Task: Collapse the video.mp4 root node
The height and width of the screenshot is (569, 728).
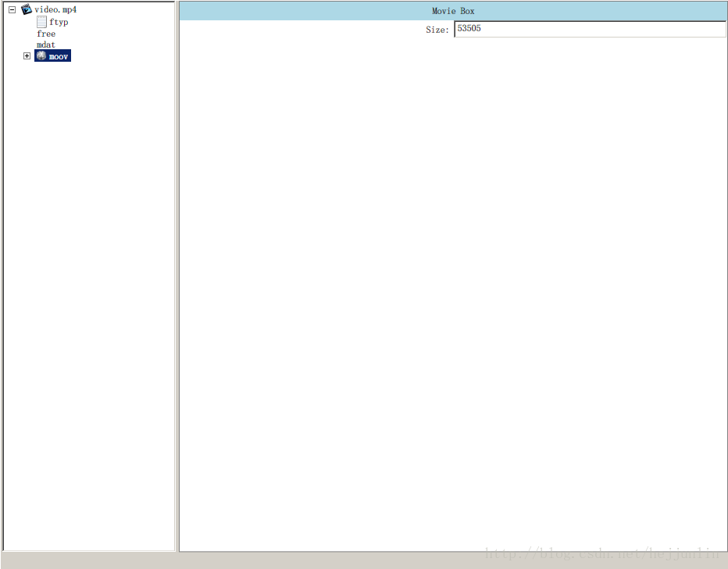Action: pos(12,9)
